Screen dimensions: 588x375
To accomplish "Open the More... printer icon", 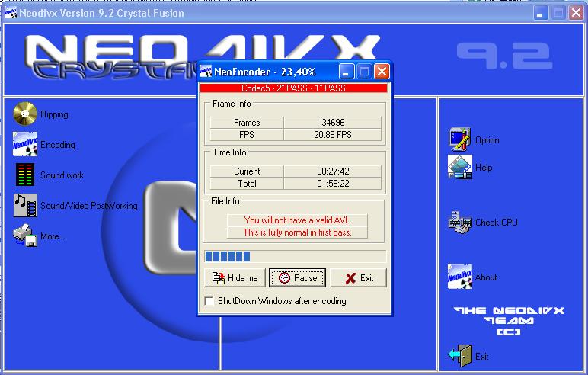I will (25, 236).
